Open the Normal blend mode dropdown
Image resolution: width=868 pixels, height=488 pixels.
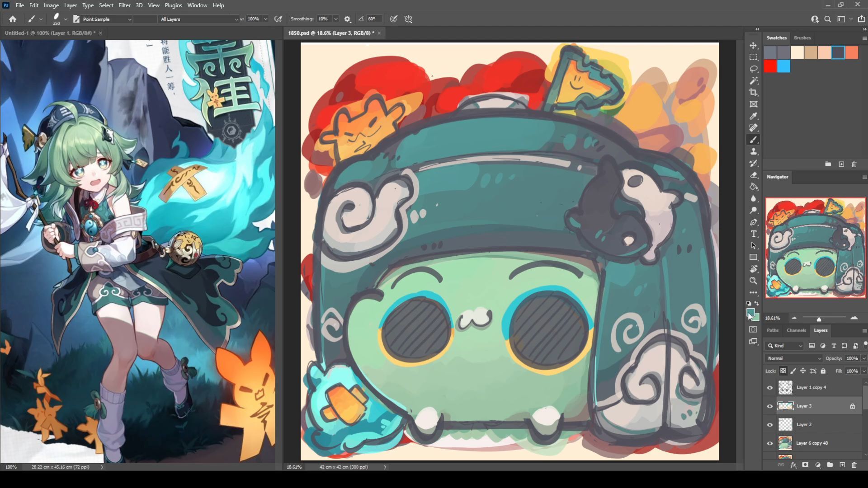pos(794,358)
